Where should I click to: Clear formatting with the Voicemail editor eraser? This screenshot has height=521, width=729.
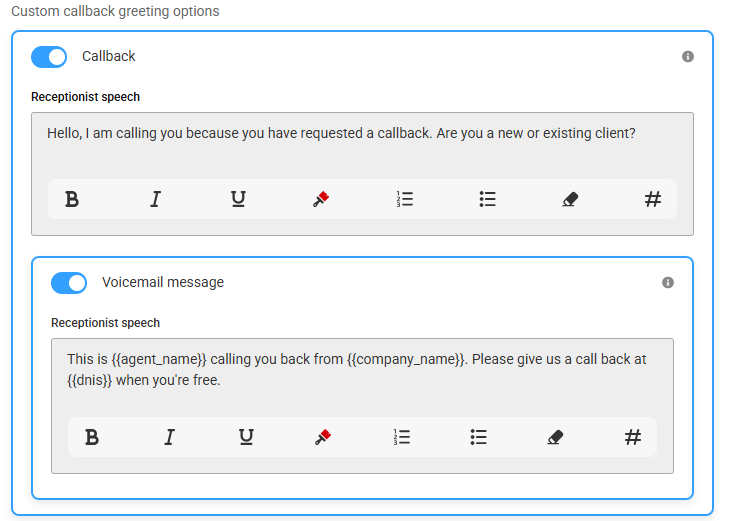click(x=555, y=437)
